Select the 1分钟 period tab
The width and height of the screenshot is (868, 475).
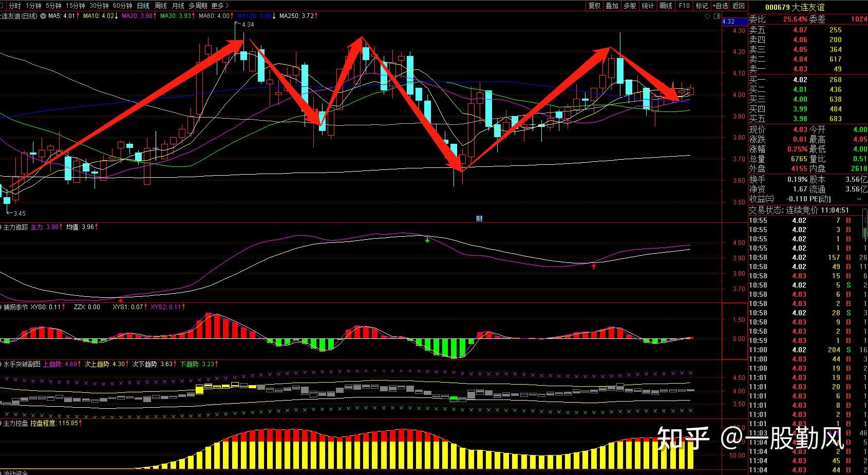click(33, 6)
